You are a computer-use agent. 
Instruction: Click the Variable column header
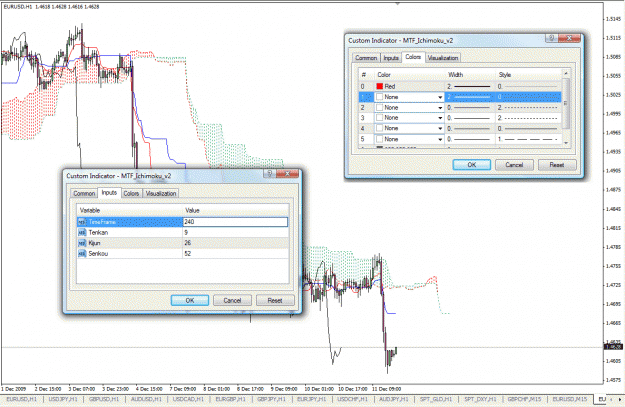tap(130, 210)
